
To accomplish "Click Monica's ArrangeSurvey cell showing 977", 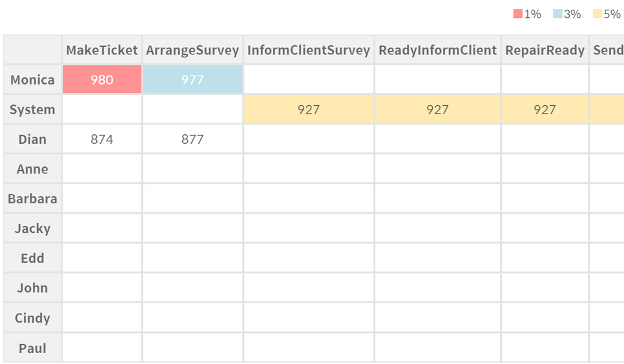I will click(192, 80).
